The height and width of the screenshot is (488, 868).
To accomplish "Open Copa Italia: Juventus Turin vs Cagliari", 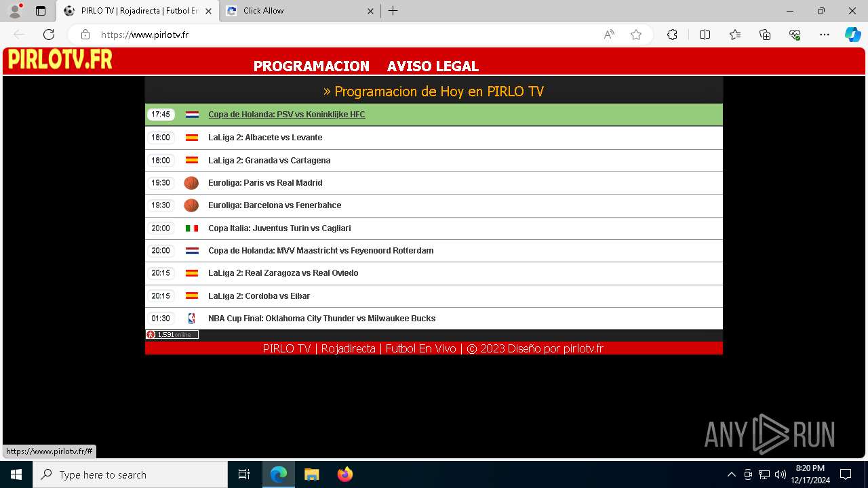I will tap(279, 228).
